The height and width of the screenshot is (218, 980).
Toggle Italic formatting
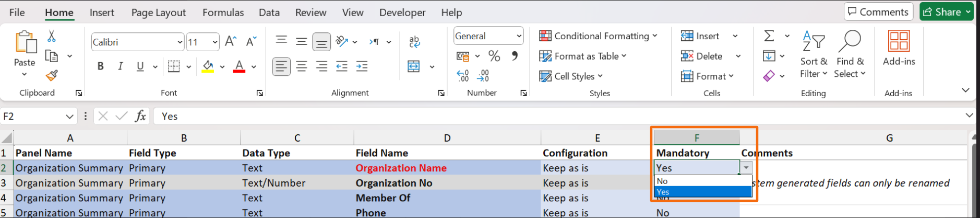pyautogui.click(x=121, y=66)
